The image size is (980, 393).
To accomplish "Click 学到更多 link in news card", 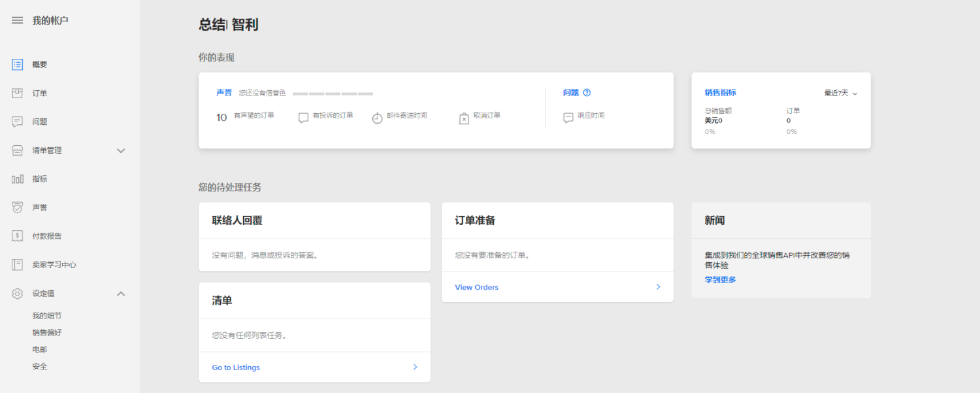I will (x=720, y=280).
